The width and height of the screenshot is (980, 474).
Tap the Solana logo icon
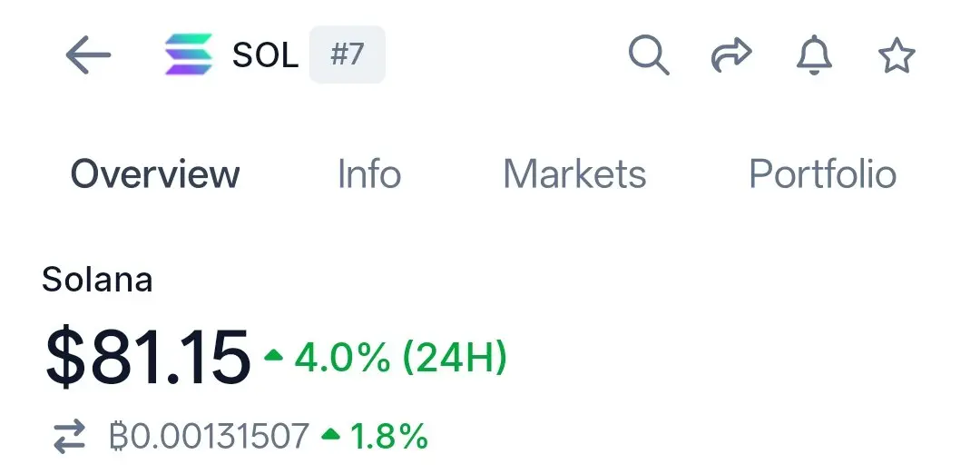click(189, 54)
